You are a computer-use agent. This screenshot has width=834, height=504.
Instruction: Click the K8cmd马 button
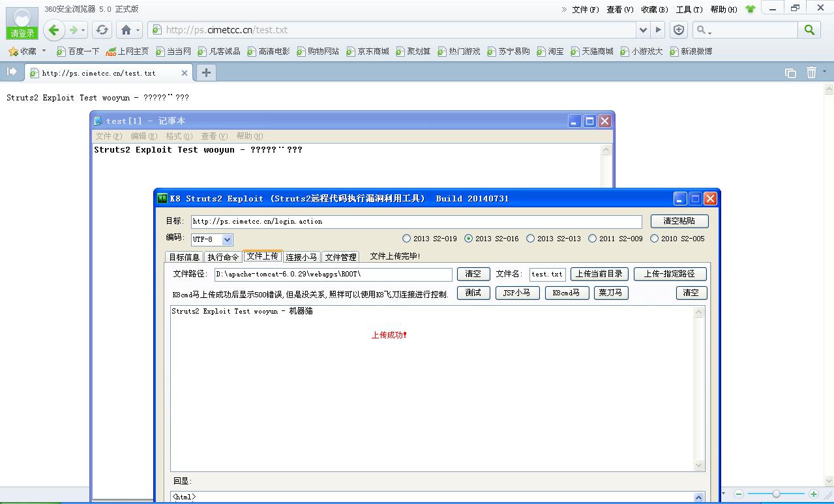point(567,293)
